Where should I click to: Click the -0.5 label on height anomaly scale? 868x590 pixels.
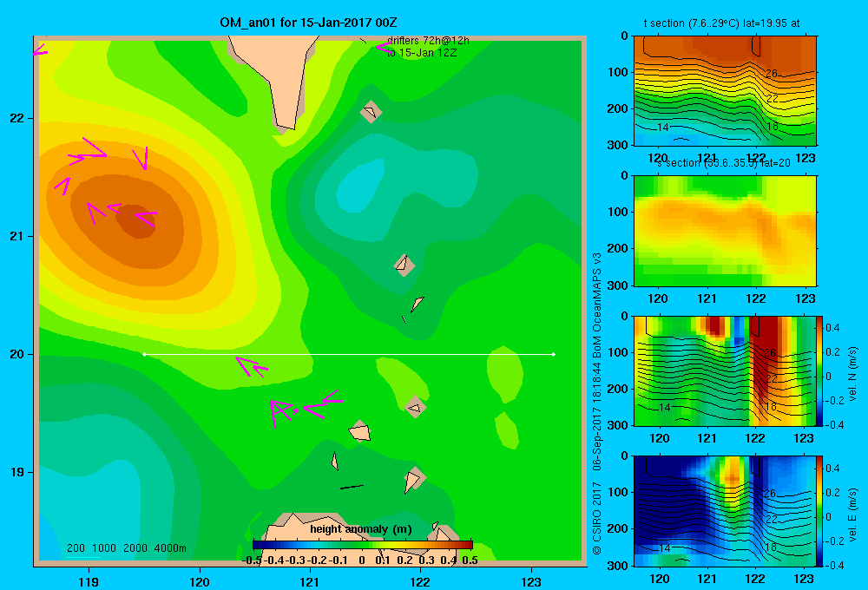253,560
